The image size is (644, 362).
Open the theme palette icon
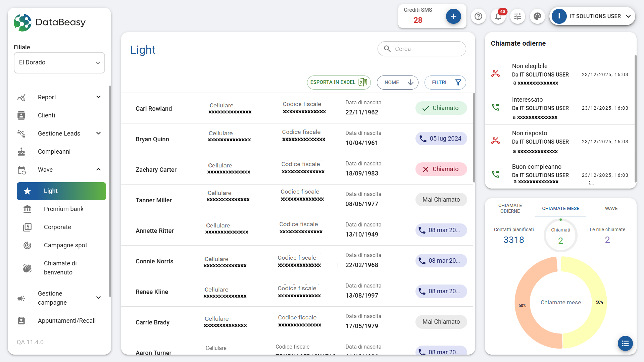(537, 16)
